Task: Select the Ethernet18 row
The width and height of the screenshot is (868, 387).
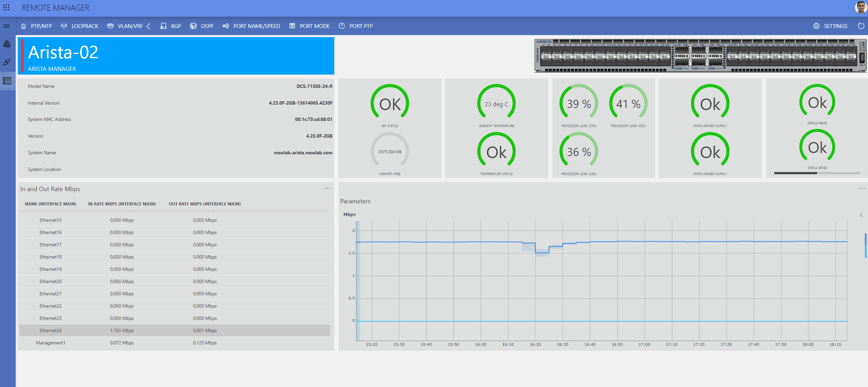Action: [175, 257]
